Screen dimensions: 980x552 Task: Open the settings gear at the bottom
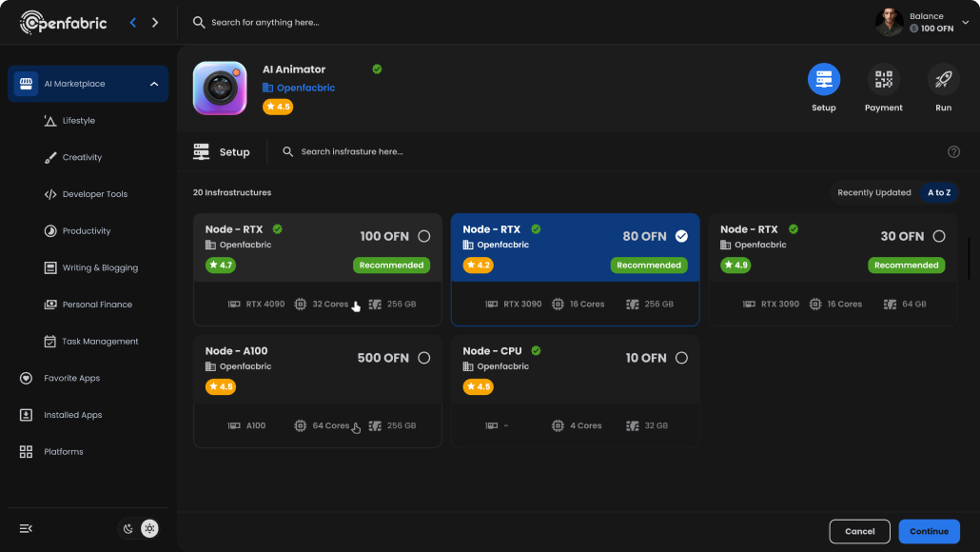click(149, 528)
